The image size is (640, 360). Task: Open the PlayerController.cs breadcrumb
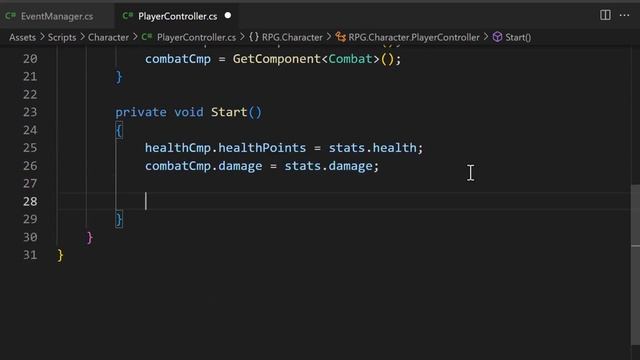(196, 37)
